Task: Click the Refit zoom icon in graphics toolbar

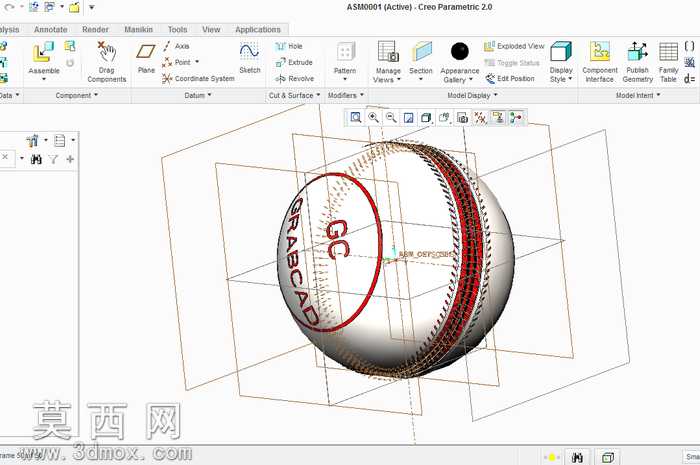Action: tap(355, 117)
